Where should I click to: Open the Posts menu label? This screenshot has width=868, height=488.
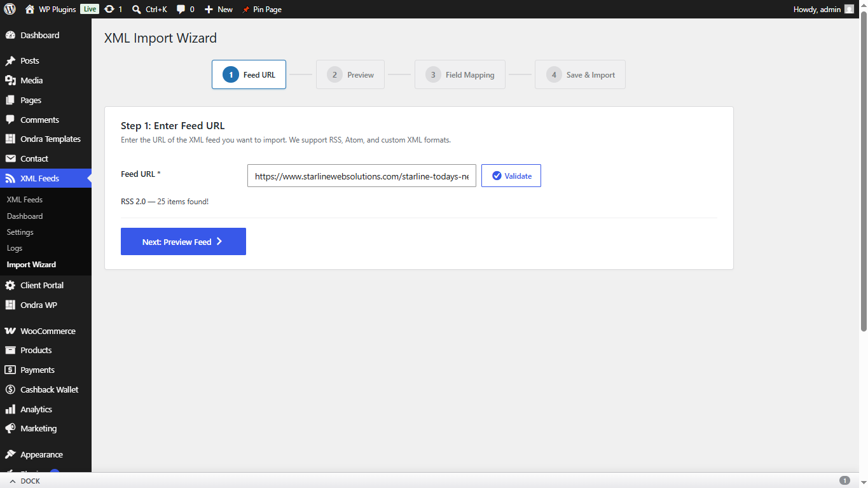click(30, 61)
